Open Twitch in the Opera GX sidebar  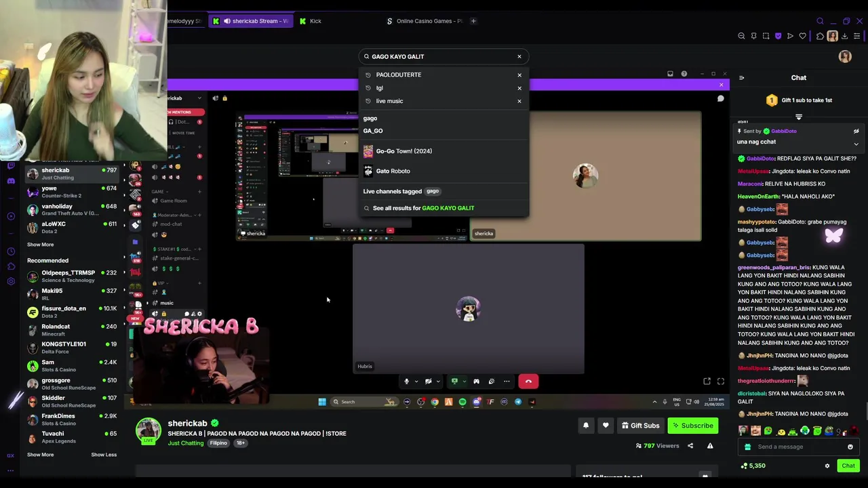(x=11, y=165)
